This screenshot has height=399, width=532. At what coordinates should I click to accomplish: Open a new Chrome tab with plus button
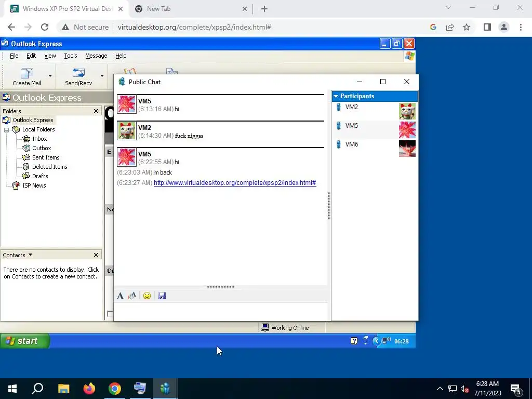[x=264, y=9]
